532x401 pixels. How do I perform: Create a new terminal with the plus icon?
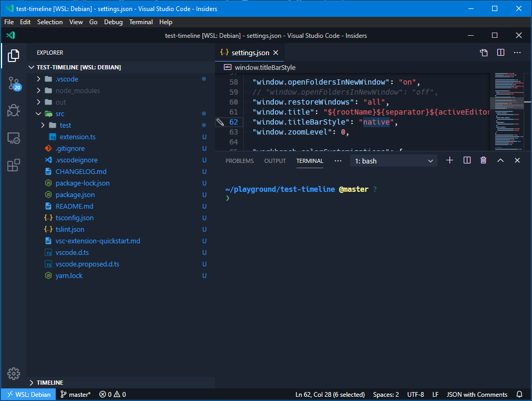click(x=449, y=160)
